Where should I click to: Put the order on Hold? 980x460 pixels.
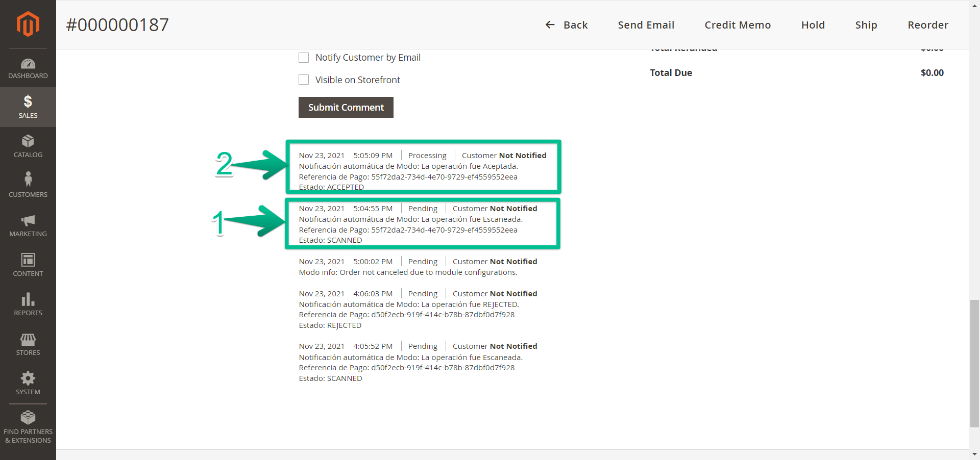813,25
